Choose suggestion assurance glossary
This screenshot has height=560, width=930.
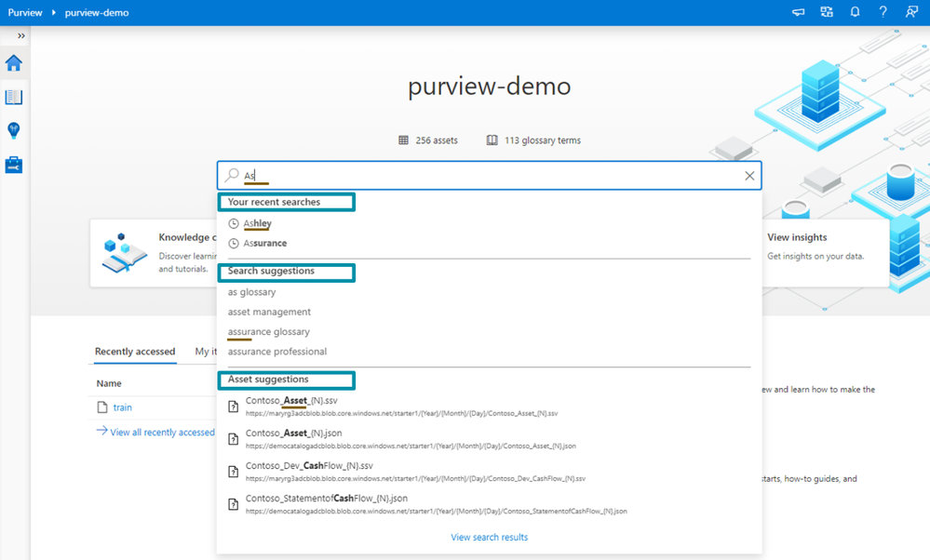tap(269, 331)
